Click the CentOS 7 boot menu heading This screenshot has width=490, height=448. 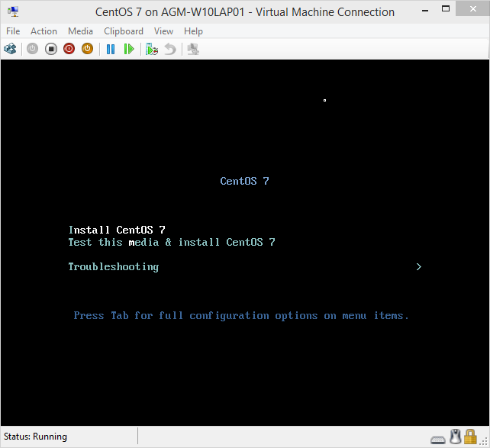pos(244,181)
